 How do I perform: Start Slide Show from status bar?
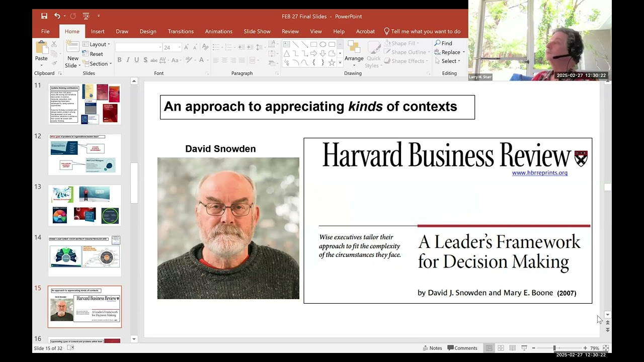click(524, 348)
